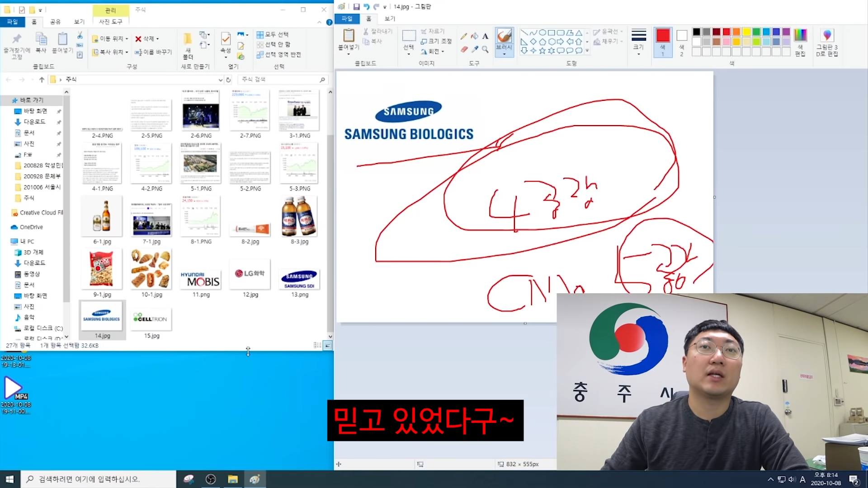Click Select all in Explorer
Viewport: 868px width, 488px height.
tap(272, 35)
